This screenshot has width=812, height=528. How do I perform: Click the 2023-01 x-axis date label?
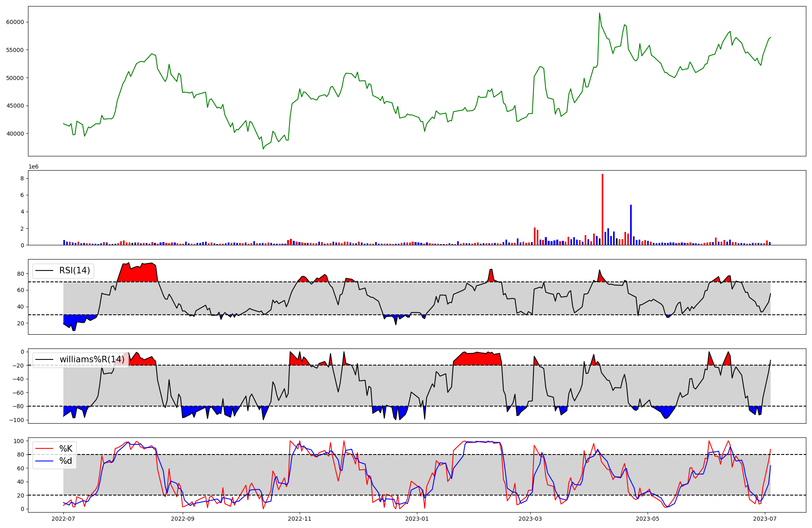417,519
